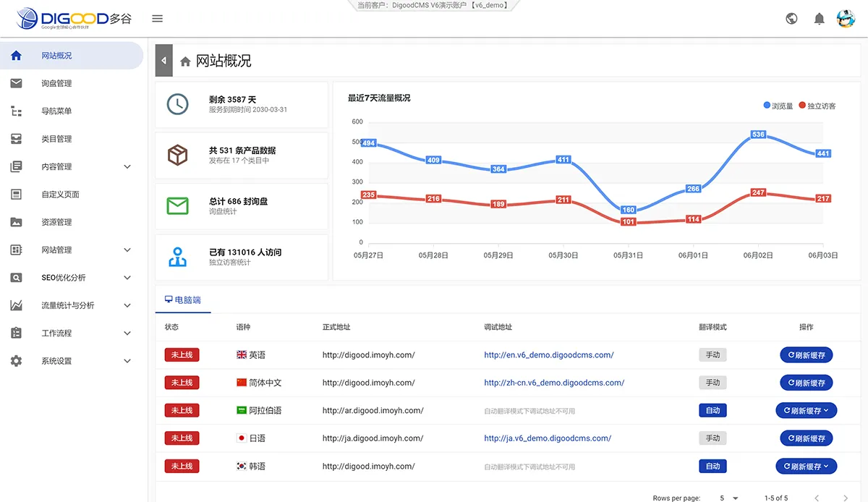
Task: Click the 最近7天流量概况 chart title
Action: (379, 98)
